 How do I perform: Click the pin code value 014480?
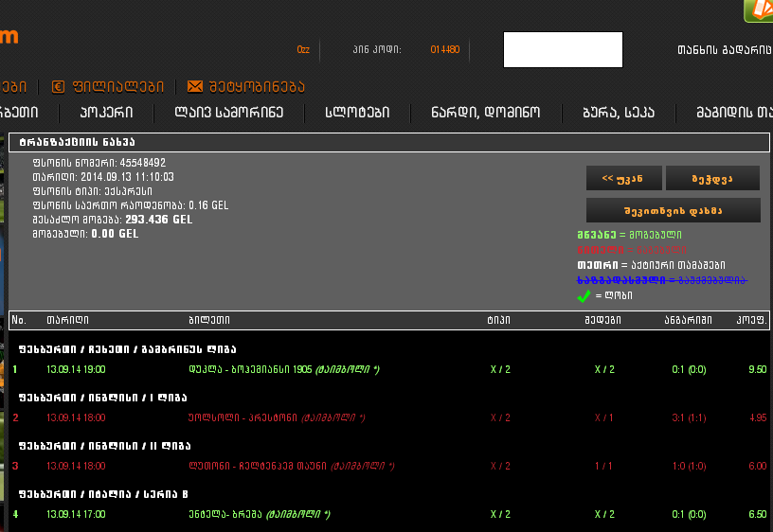point(445,50)
